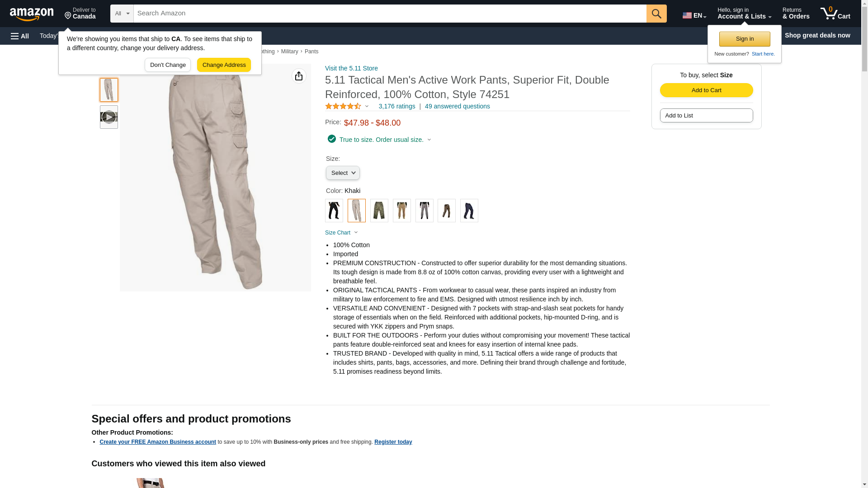The image size is (868, 488).
Task: Select the navy blue pants swatch
Action: point(469,211)
